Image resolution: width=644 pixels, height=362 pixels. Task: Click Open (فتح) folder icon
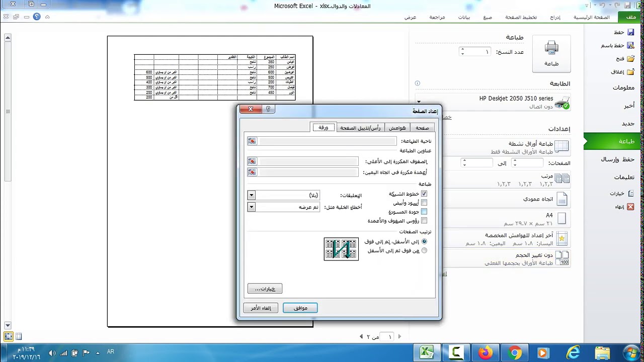coord(630,58)
